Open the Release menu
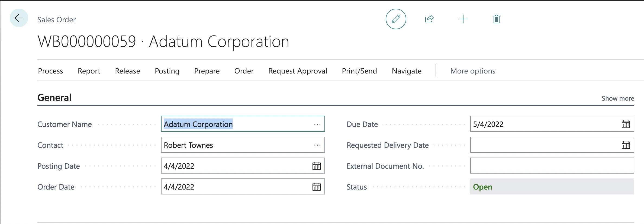644x224 pixels. [x=127, y=71]
